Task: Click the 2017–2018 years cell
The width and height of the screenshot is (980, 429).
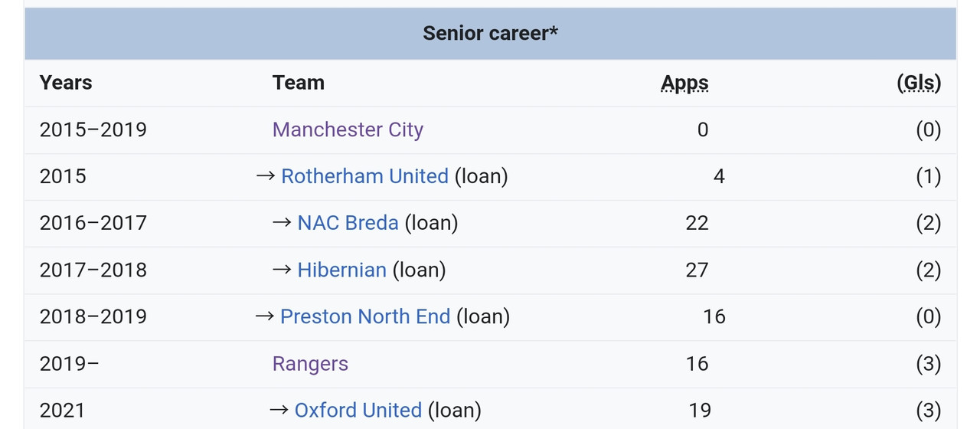Action: pyautogui.click(x=93, y=270)
